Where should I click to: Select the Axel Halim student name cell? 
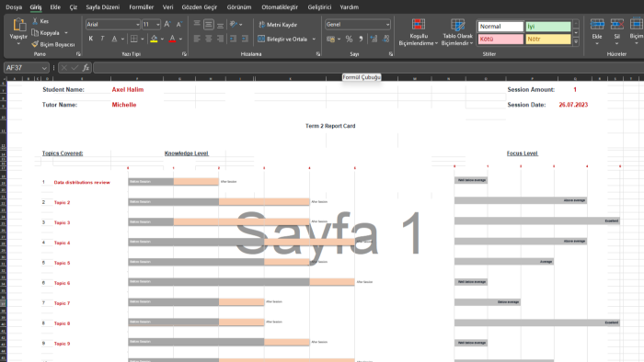point(128,89)
